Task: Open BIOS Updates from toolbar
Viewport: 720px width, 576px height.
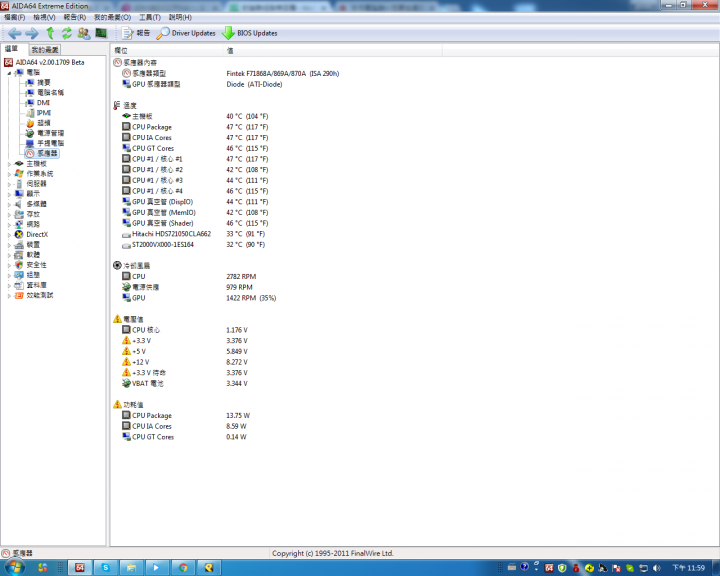Action: click(250, 33)
